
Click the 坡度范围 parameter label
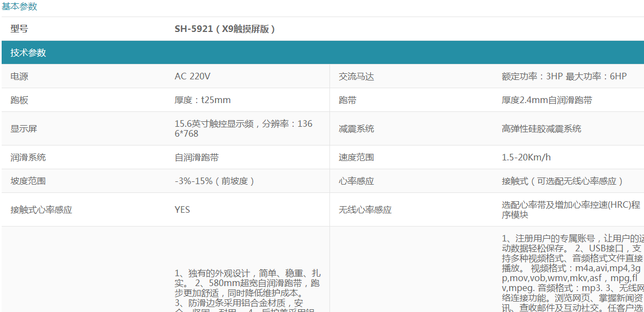click(28, 181)
